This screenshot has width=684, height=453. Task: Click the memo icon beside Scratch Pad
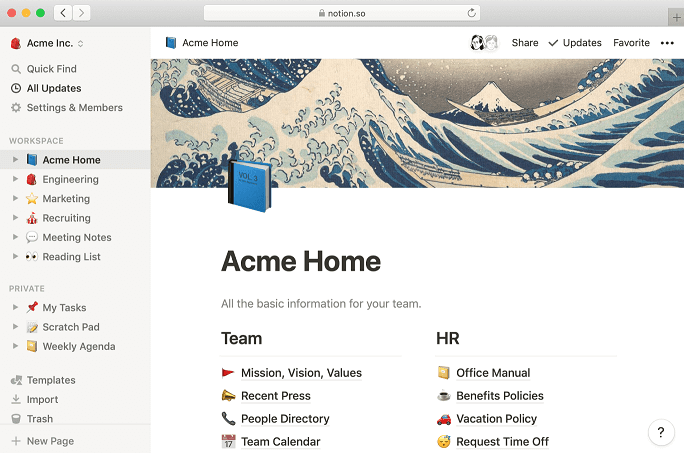(x=32, y=327)
